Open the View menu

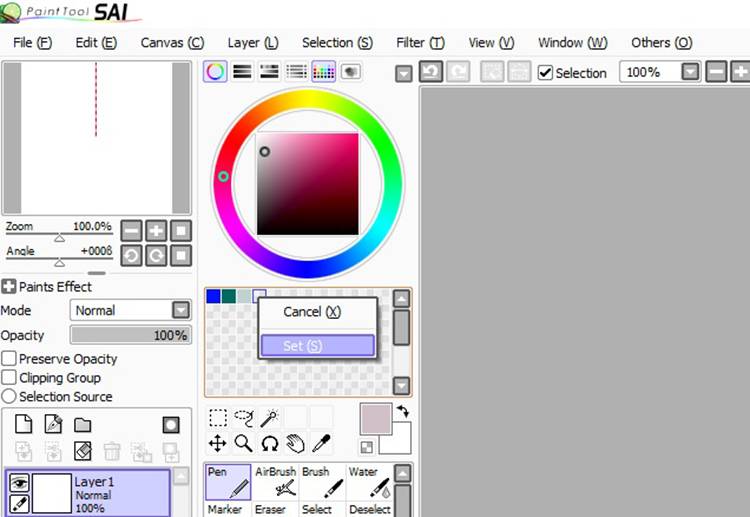(491, 43)
